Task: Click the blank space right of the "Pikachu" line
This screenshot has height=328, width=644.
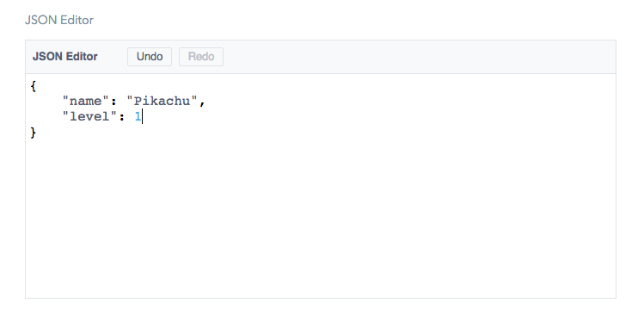Action: 411,101
